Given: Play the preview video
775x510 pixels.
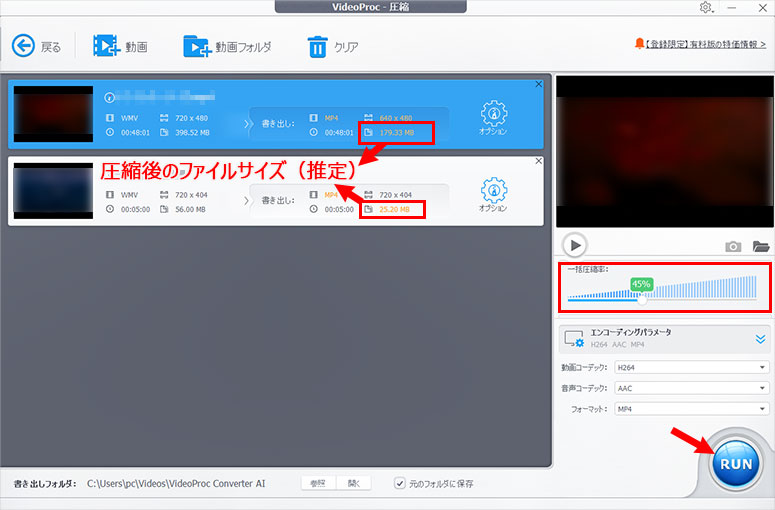Looking at the screenshot, I should [x=574, y=245].
